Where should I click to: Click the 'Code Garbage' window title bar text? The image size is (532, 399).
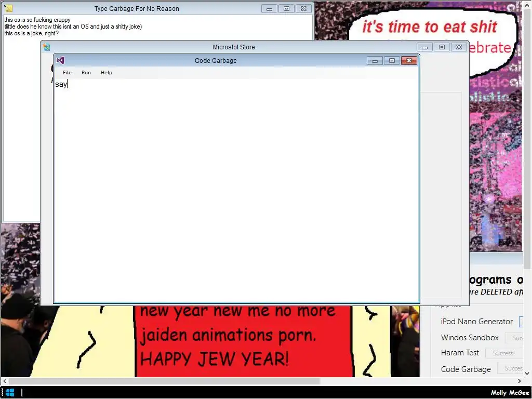(216, 61)
